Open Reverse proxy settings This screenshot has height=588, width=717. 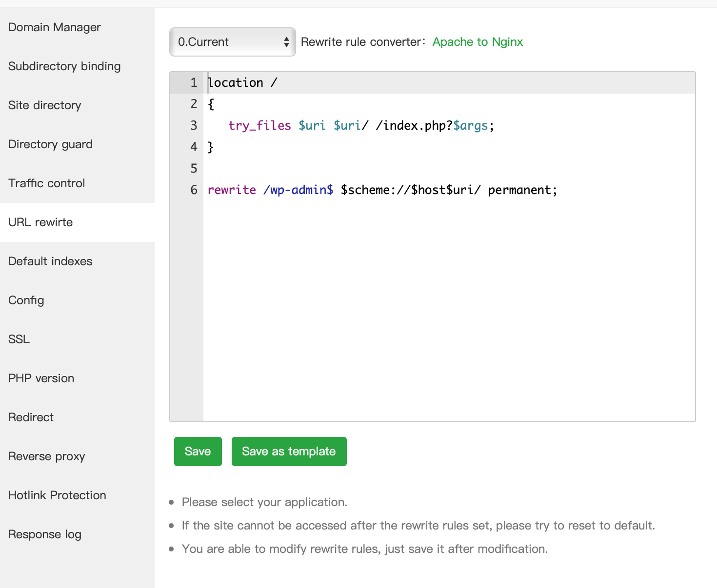tap(47, 456)
